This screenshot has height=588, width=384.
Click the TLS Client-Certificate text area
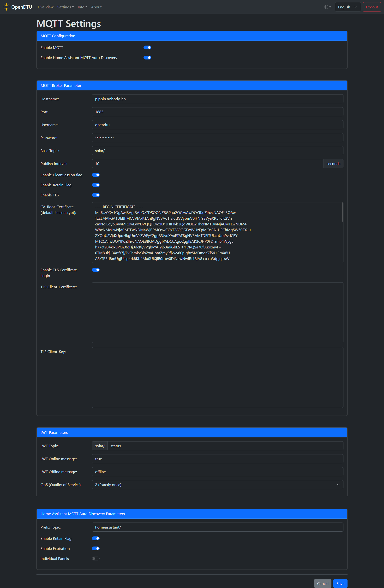pos(217,313)
